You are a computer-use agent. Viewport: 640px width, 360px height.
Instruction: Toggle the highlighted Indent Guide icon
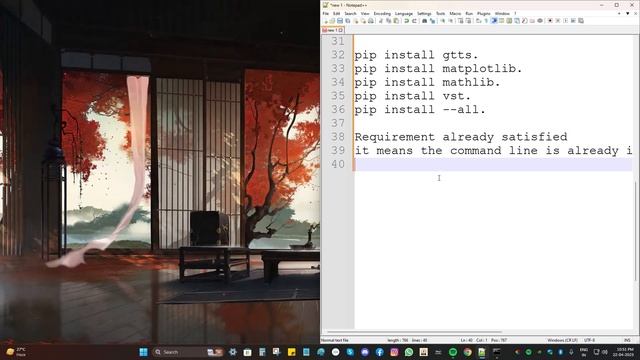494,21
